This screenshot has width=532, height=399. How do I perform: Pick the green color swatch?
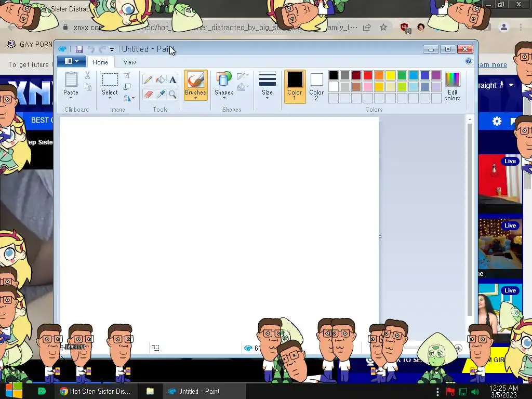click(402, 75)
